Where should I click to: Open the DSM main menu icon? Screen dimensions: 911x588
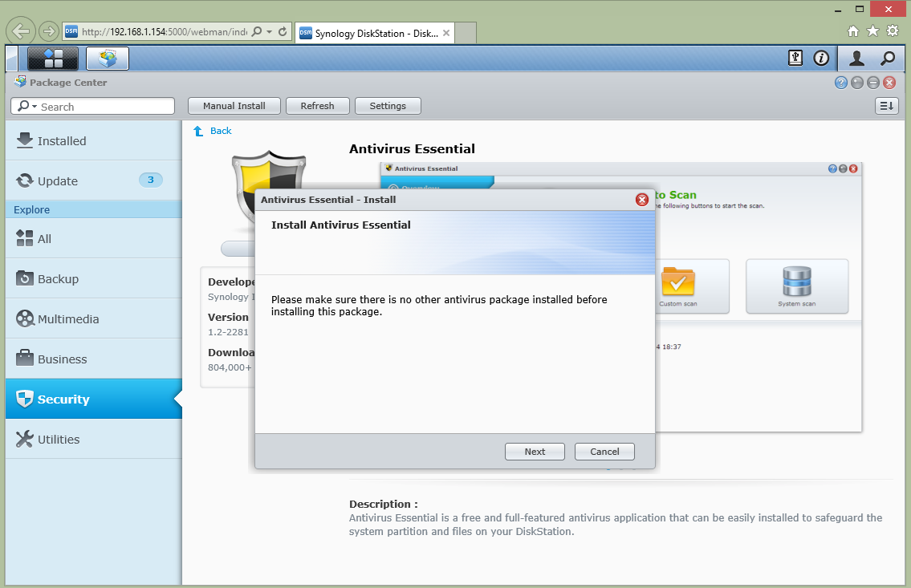coord(53,59)
